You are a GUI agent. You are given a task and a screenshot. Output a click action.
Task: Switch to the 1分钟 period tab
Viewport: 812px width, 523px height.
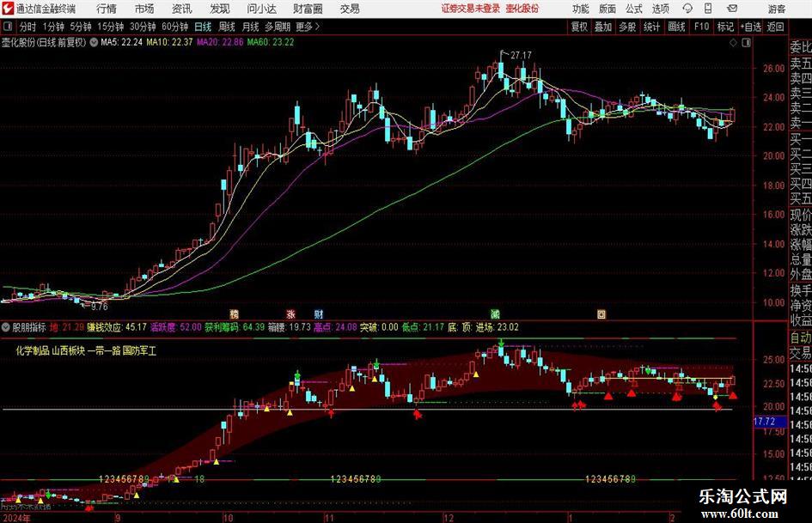pos(53,27)
